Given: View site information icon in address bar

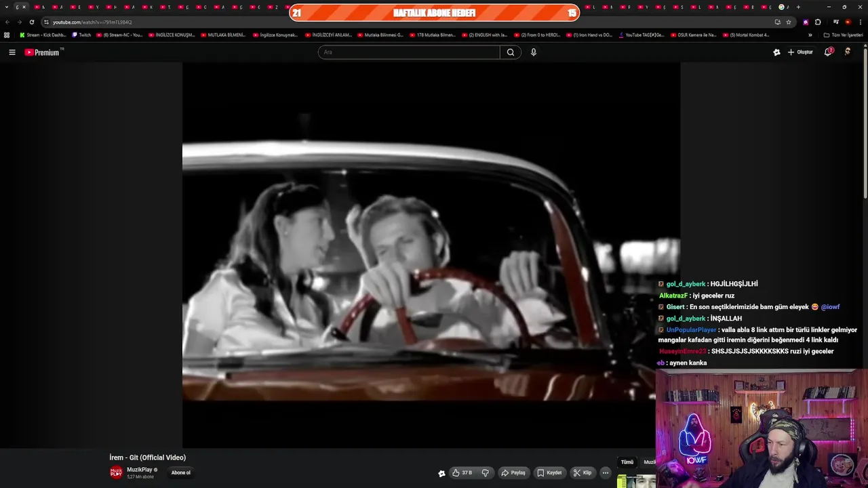Looking at the screenshot, I should coord(46,22).
